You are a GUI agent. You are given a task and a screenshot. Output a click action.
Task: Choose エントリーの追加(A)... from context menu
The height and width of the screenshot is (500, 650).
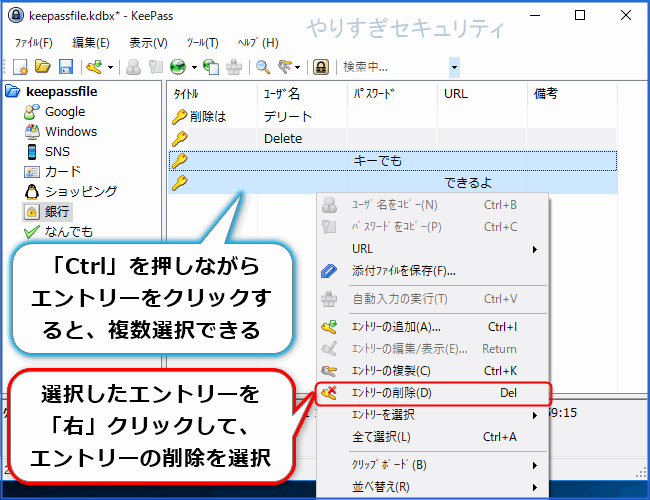click(x=433, y=327)
